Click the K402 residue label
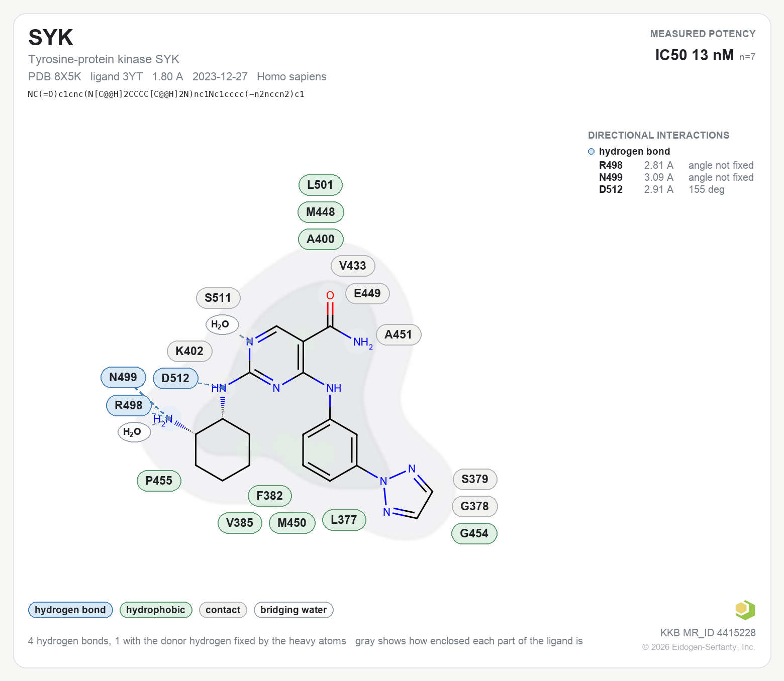This screenshot has height=681, width=784. click(189, 351)
